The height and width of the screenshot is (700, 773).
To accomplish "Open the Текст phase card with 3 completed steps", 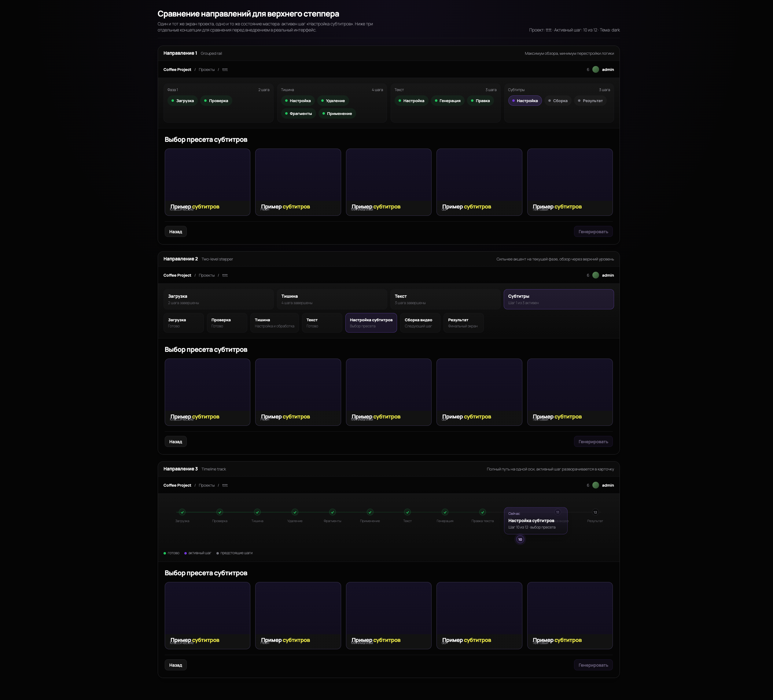I will pos(445,299).
